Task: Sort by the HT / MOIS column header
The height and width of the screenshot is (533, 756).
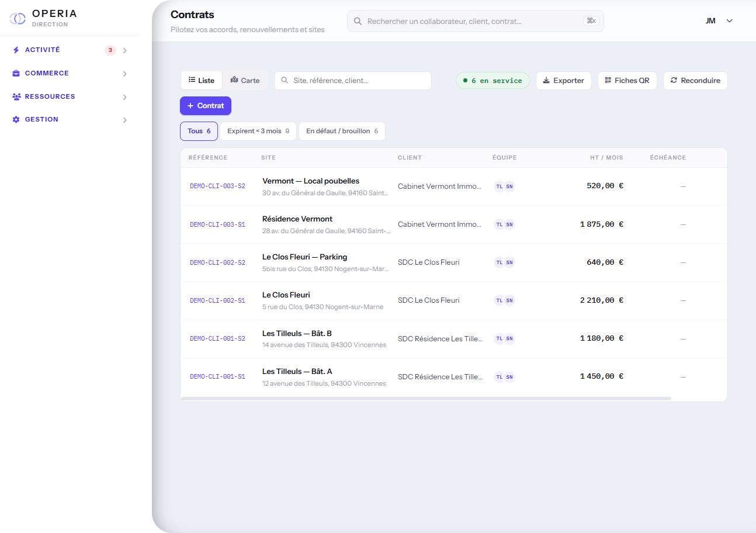Action: pyautogui.click(x=606, y=158)
